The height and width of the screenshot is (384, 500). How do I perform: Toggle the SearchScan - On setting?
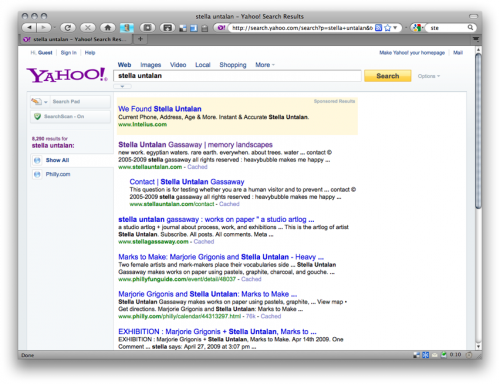(x=70, y=117)
